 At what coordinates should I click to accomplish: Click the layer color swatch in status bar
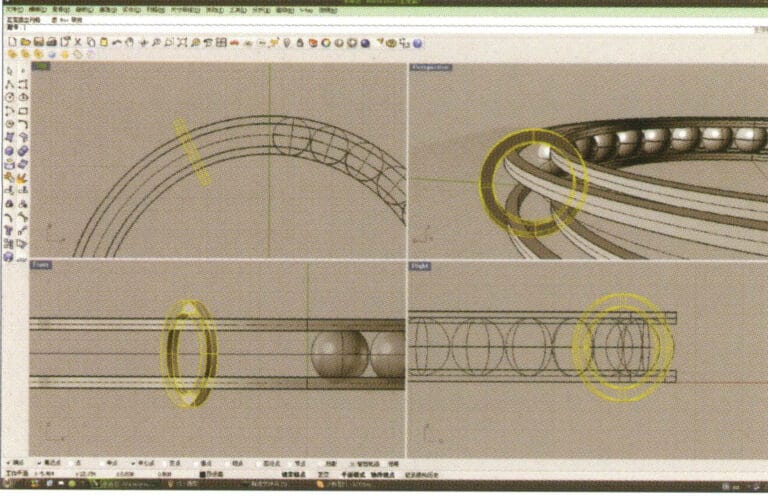(x=203, y=474)
